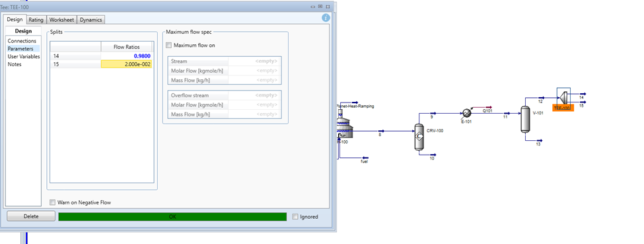
Task: Click the Delete button
Action: tap(31, 216)
